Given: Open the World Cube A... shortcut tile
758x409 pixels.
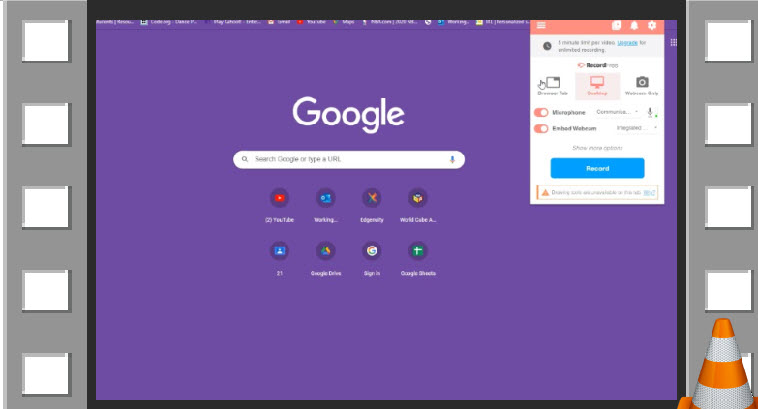Looking at the screenshot, I should (418, 205).
